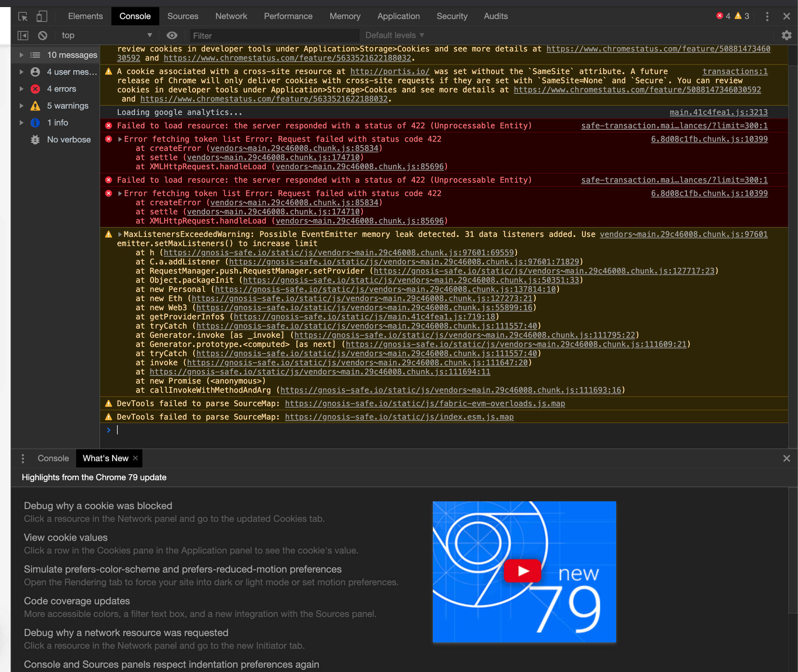Open the DevTools three-dot customize menu
Image resolution: width=798 pixels, height=672 pixels.
click(767, 16)
